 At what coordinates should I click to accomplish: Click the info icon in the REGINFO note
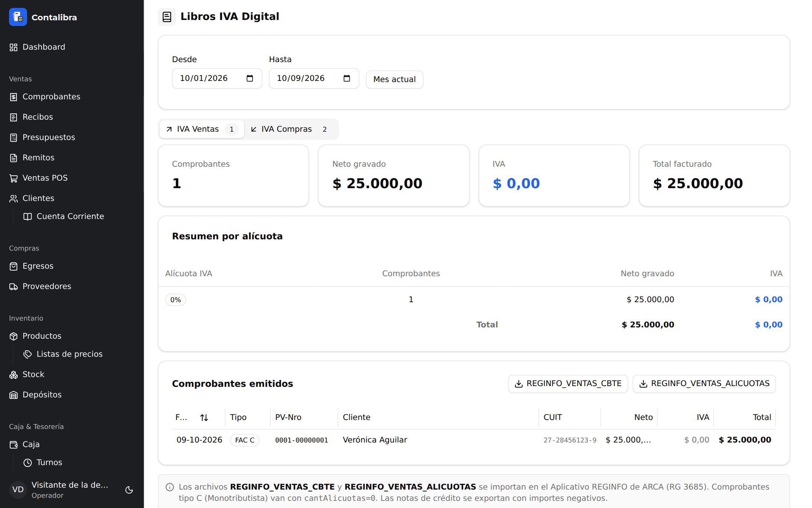point(170,487)
